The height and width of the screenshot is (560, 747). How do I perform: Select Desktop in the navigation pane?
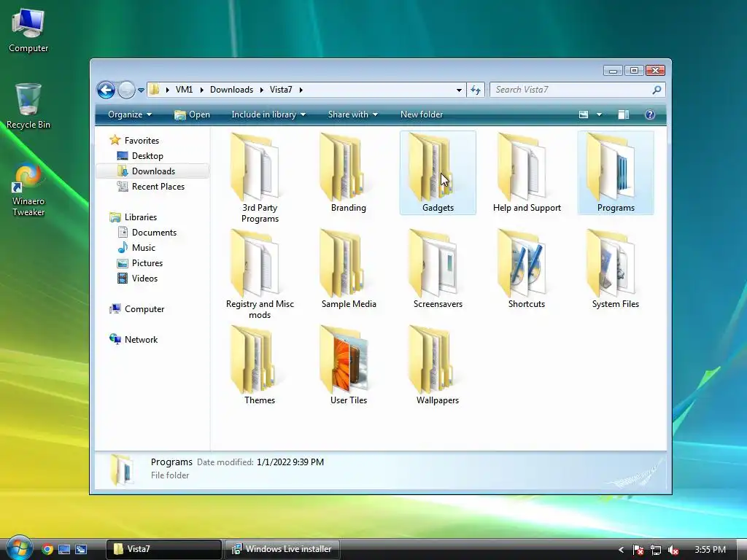(147, 156)
